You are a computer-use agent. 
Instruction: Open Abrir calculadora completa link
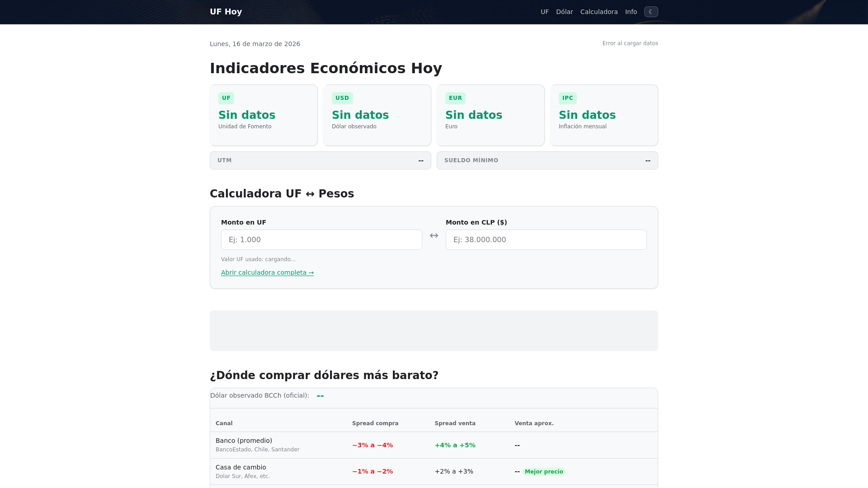pos(267,272)
